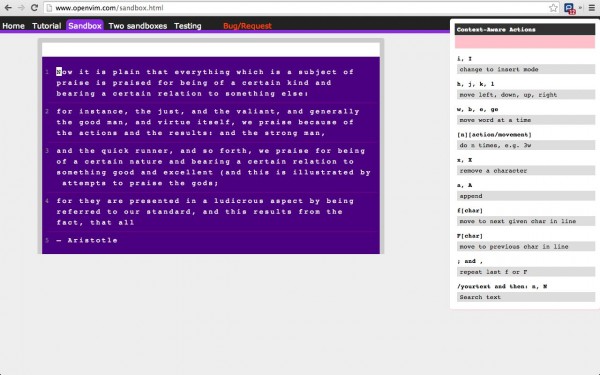The image size is (600, 375).
Task: Click the 'i, I' shortcut label
Action: 465,59
